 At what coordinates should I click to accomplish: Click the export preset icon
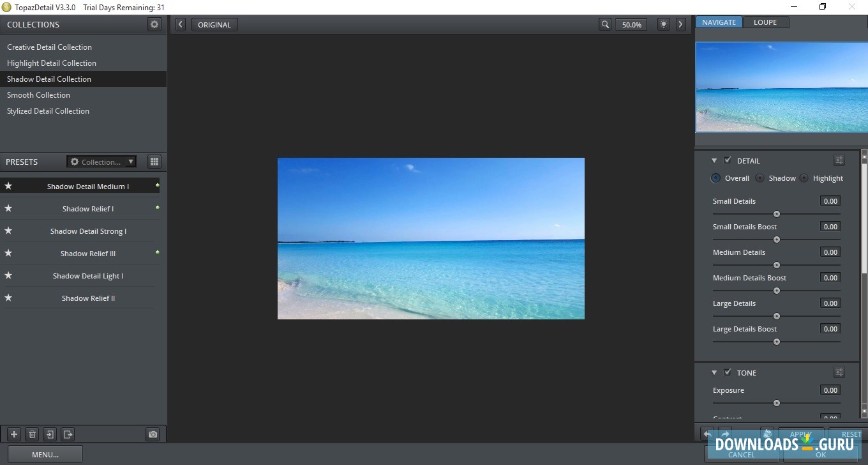tap(68, 434)
